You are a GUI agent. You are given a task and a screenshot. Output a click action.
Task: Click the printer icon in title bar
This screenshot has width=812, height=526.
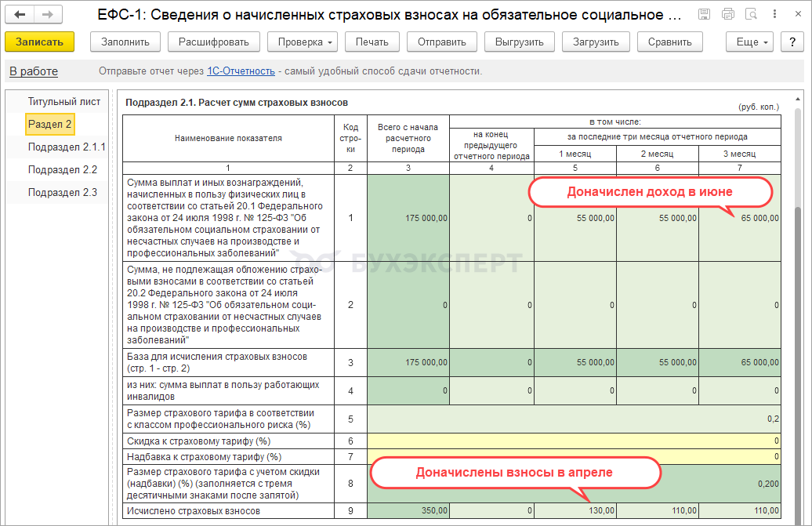point(728,14)
